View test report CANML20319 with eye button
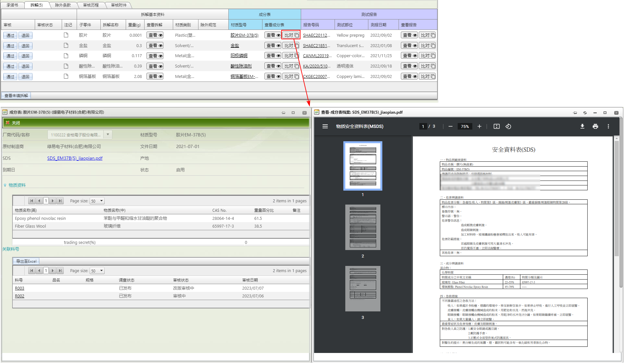This screenshot has height=364, width=624. click(x=409, y=56)
